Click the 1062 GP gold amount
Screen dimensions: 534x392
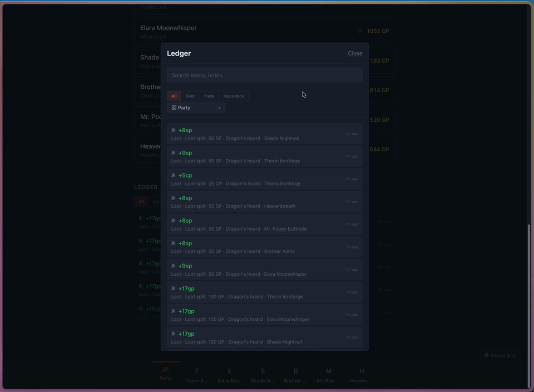click(x=378, y=31)
